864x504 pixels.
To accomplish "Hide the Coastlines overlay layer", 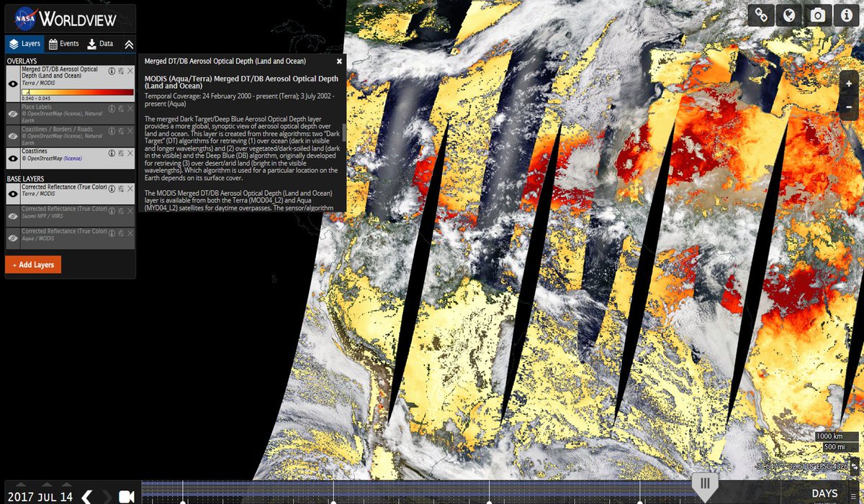I will (x=13, y=158).
